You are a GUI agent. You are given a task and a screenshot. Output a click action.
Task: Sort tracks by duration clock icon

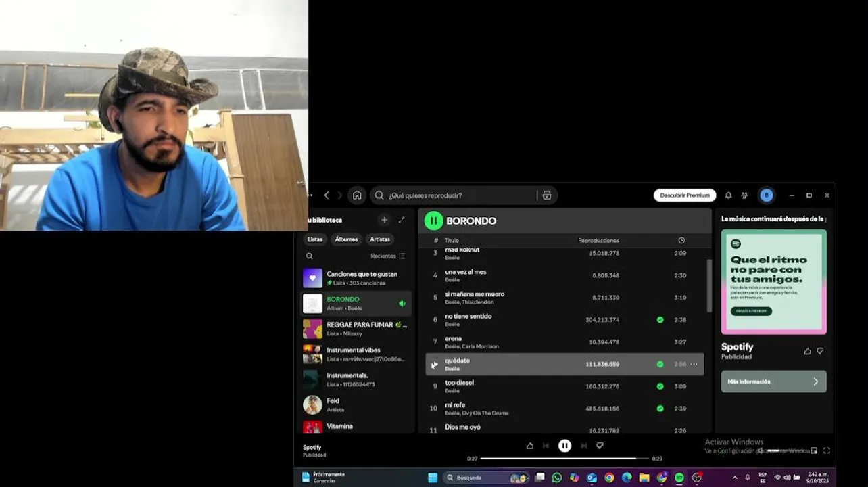(x=681, y=241)
